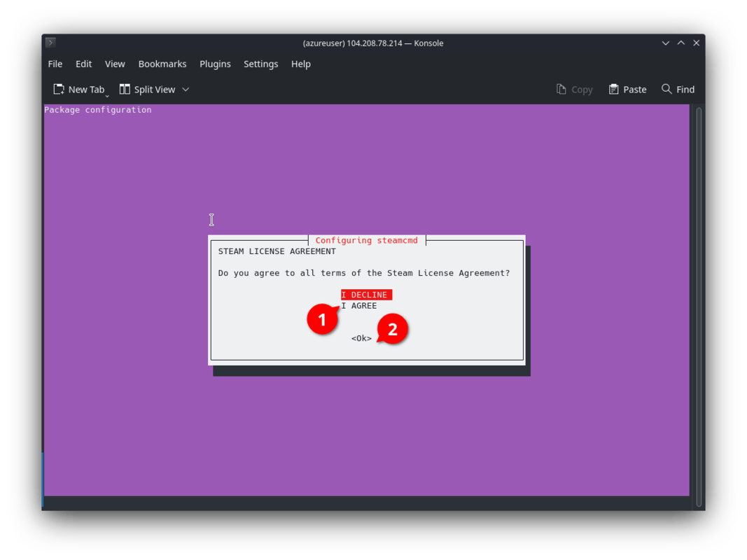
Task: Open the Find search tool
Action: [678, 90]
